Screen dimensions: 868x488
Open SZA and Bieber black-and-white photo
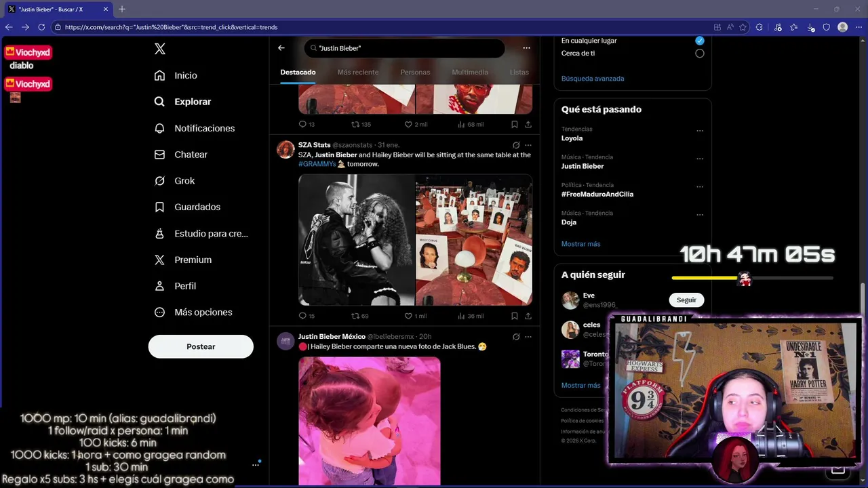(x=357, y=240)
